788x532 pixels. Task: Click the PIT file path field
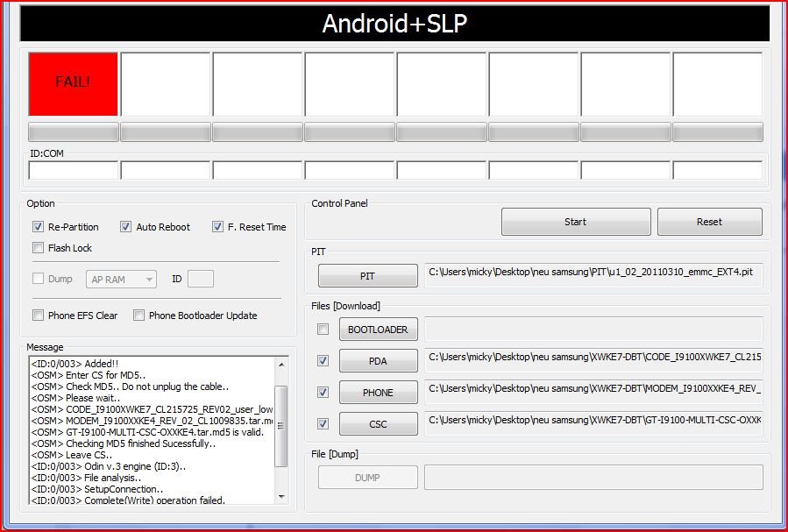593,273
